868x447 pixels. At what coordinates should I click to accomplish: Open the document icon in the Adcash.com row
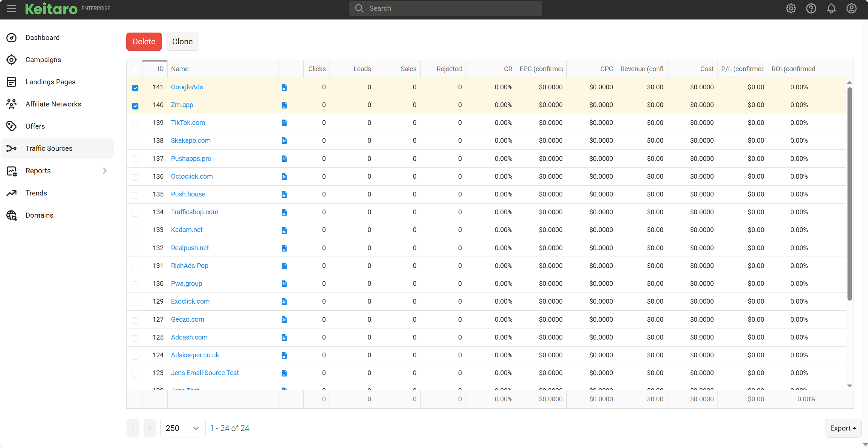pyautogui.click(x=284, y=337)
